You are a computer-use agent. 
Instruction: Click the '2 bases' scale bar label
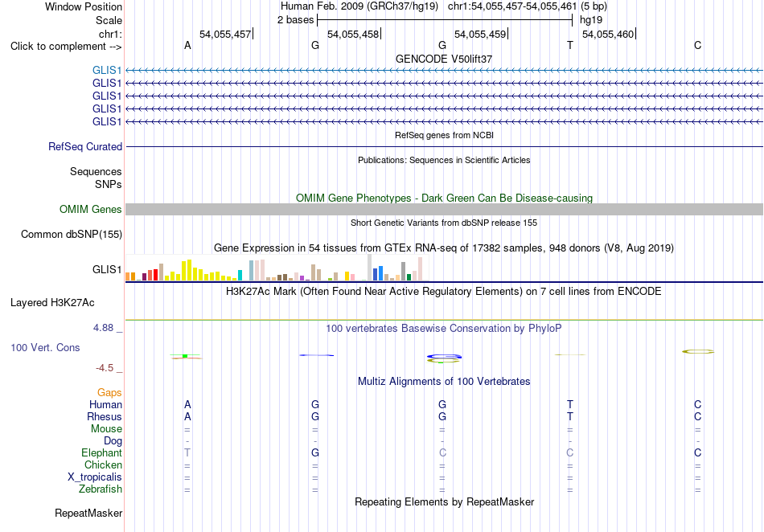tap(295, 20)
